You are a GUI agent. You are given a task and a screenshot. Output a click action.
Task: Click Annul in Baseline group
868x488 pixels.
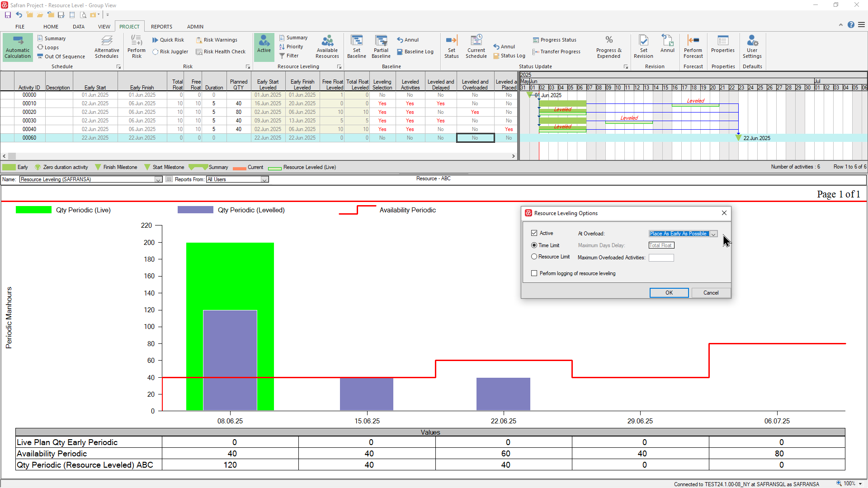click(408, 40)
